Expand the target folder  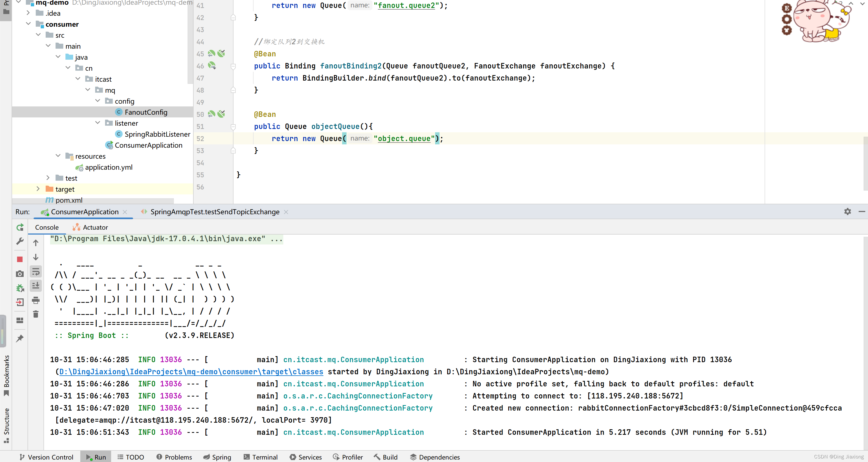click(x=39, y=189)
